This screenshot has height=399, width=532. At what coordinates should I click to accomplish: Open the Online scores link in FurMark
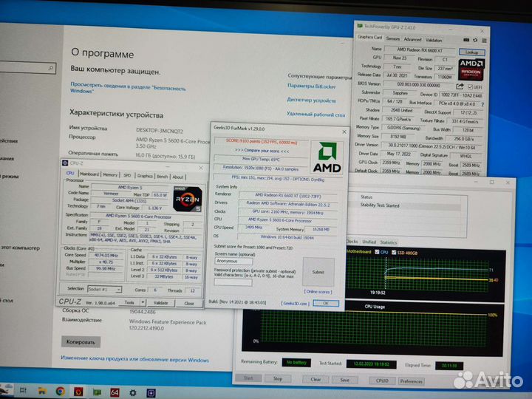(x=318, y=292)
